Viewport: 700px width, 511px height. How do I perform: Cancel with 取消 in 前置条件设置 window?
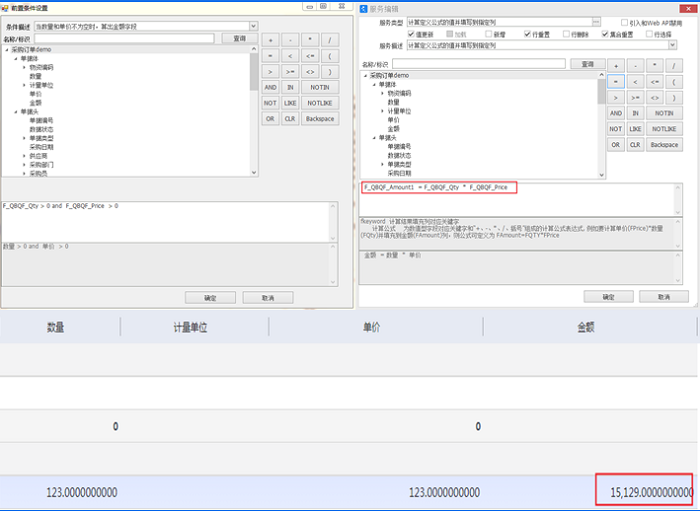268,298
